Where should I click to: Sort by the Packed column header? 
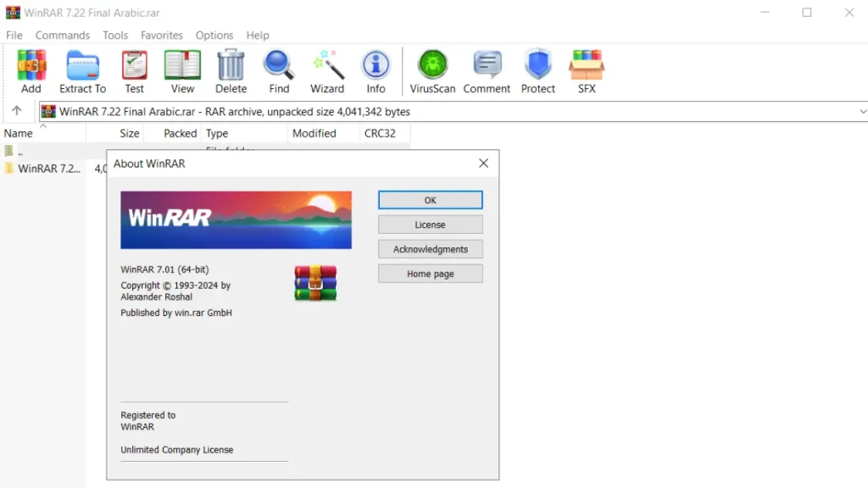point(173,133)
